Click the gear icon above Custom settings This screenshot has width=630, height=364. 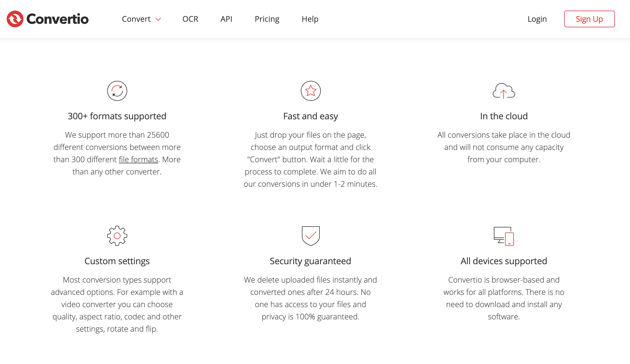[x=117, y=236]
